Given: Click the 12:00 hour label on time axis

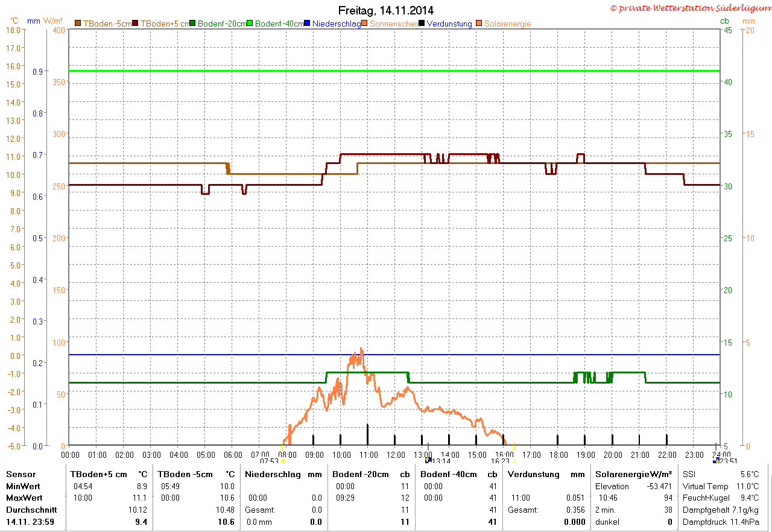Looking at the screenshot, I should pyautogui.click(x=396, y=454).
